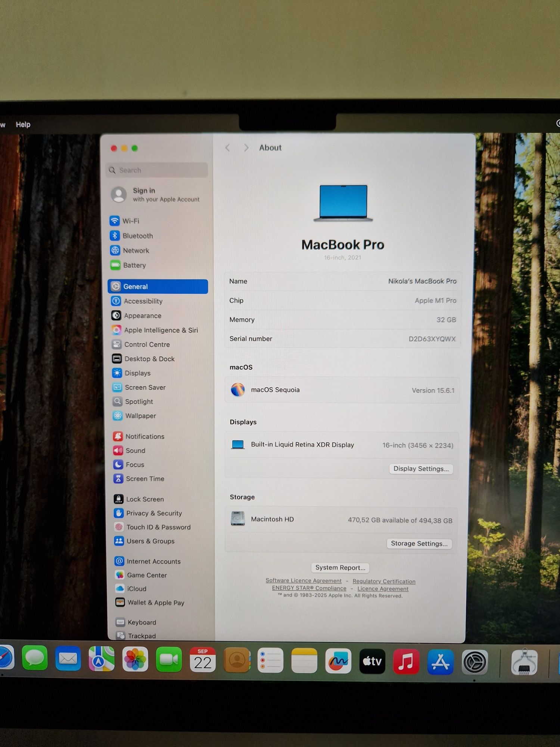This screenshot has width=560, height=747.
Task: Open FaceTime from the Dock
Action: point(169,660)
